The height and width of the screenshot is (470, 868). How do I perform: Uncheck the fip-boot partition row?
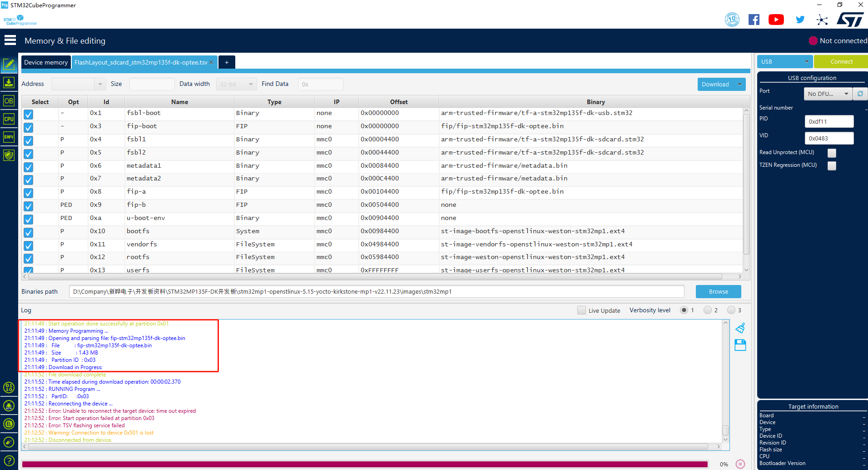(29, 128)
